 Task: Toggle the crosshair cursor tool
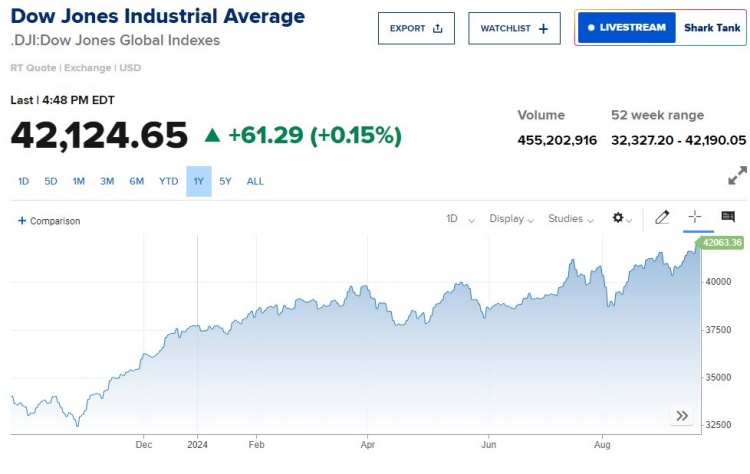click(x=695, y=217)
